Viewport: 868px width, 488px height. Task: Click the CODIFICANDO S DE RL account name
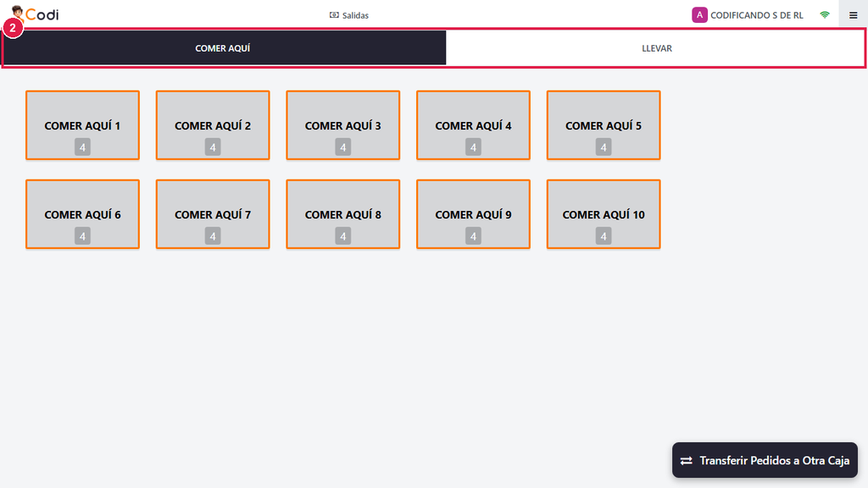tap(756, 15)
